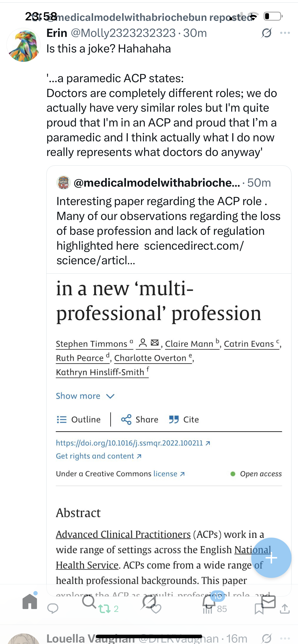Tap the reply speech bubble icon

[x=53, y=609]
